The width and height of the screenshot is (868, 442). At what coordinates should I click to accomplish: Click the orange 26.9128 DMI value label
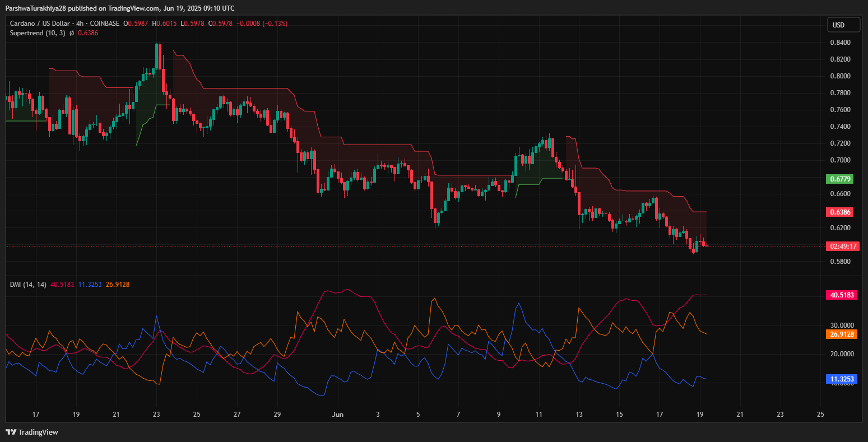842,334
